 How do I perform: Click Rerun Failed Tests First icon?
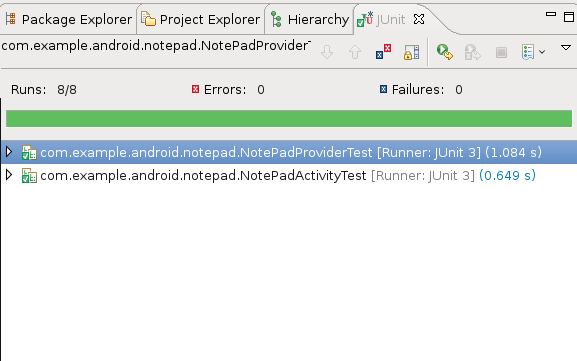tap(472, 52)
